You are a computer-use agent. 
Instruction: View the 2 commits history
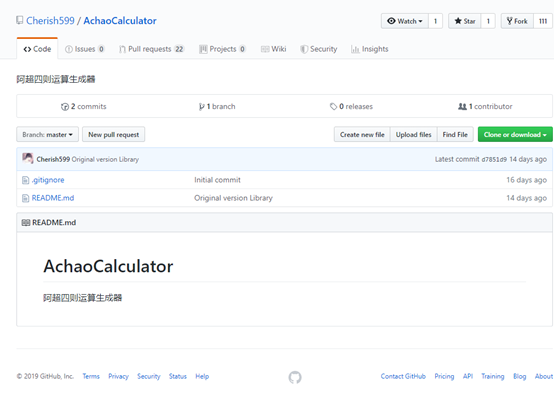[84, 106]
